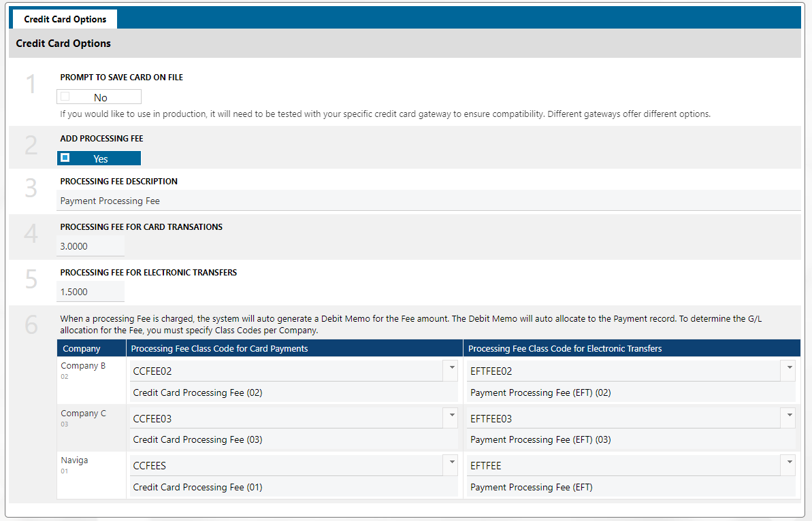Image resolution: width=812 pixels, height=521 pixels.
Task: Click the CCFEE02 class code text field
Action: click(286, 371)
